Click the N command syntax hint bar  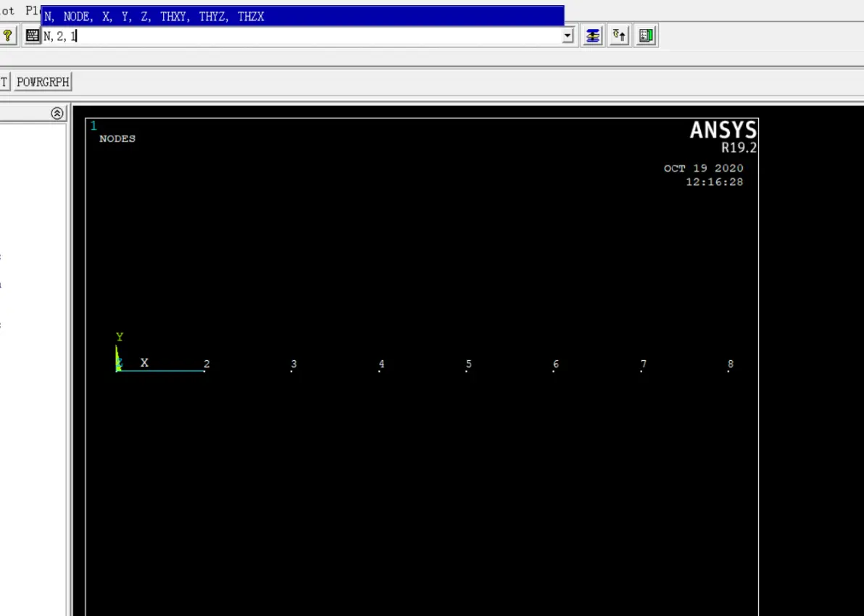[x=302, y=16]
